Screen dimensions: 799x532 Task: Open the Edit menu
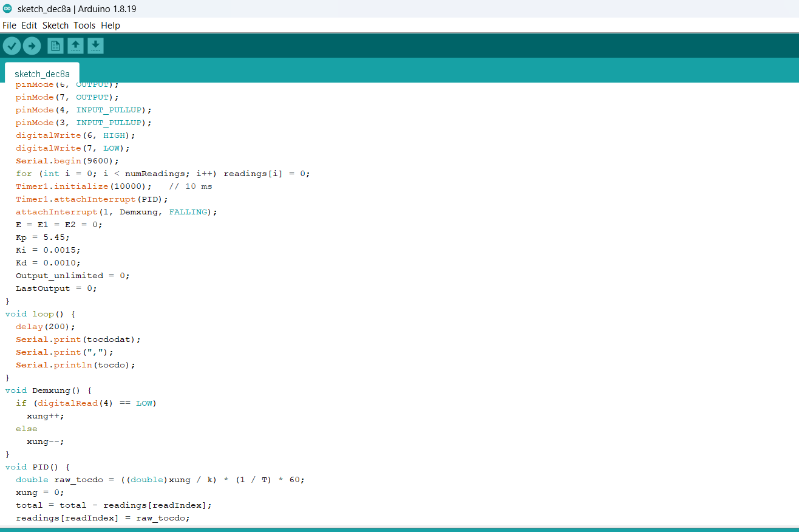tap(29, 26)
